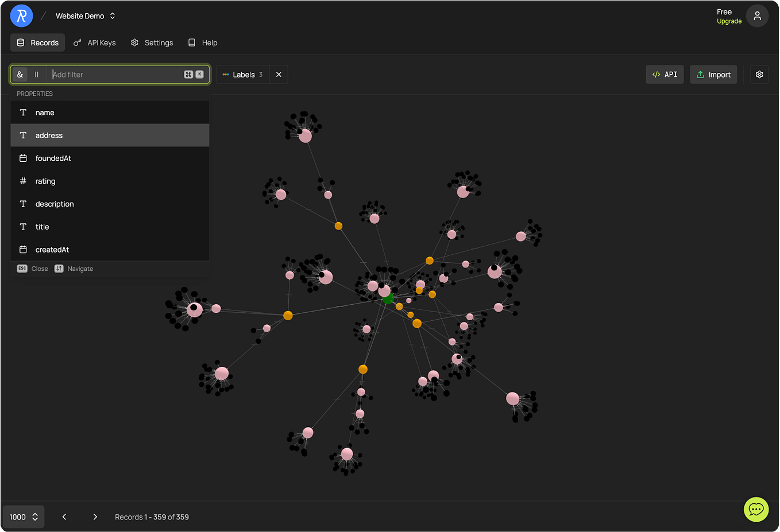Click the Recall logo in the top-left
Screen dimensions: 780x532
point(21,15)
